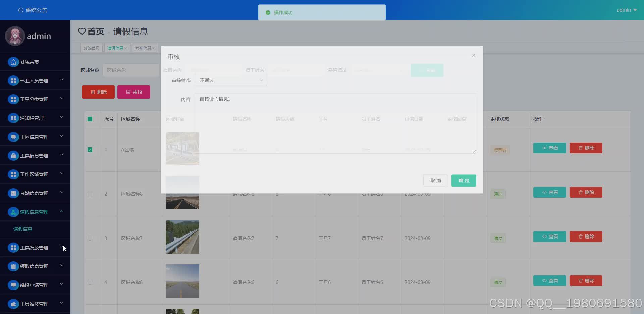Screen dimensions: 644x314
Task: Click the admin avatar picture
Action: (15, 36)
